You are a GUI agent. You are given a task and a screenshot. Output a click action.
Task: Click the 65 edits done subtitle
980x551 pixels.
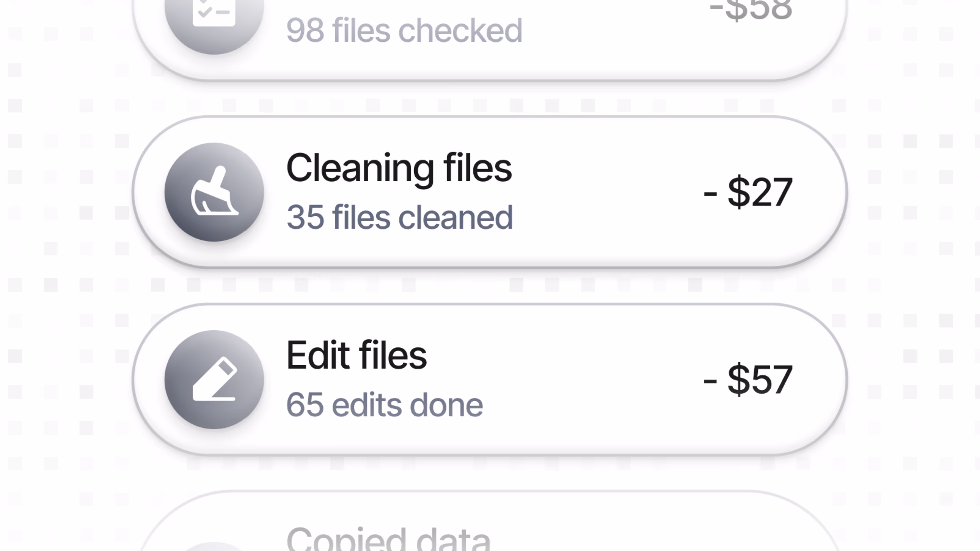(x=384, y=405)
